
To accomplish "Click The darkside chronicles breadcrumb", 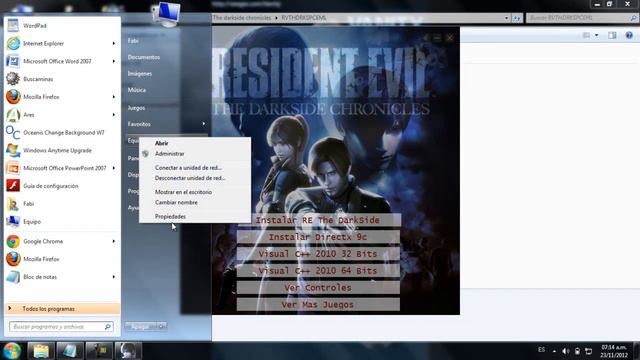I will tap(242, 18).
